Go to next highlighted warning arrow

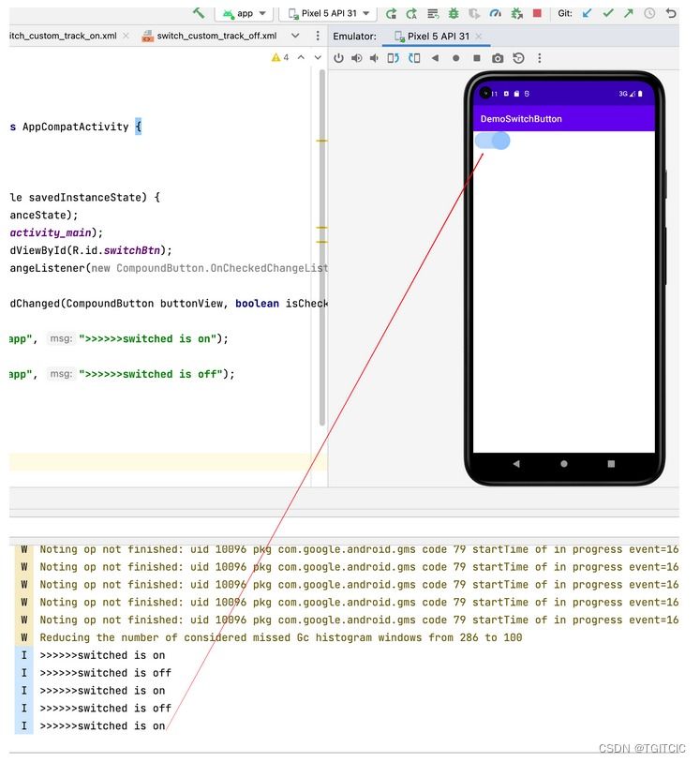(318, 57)
